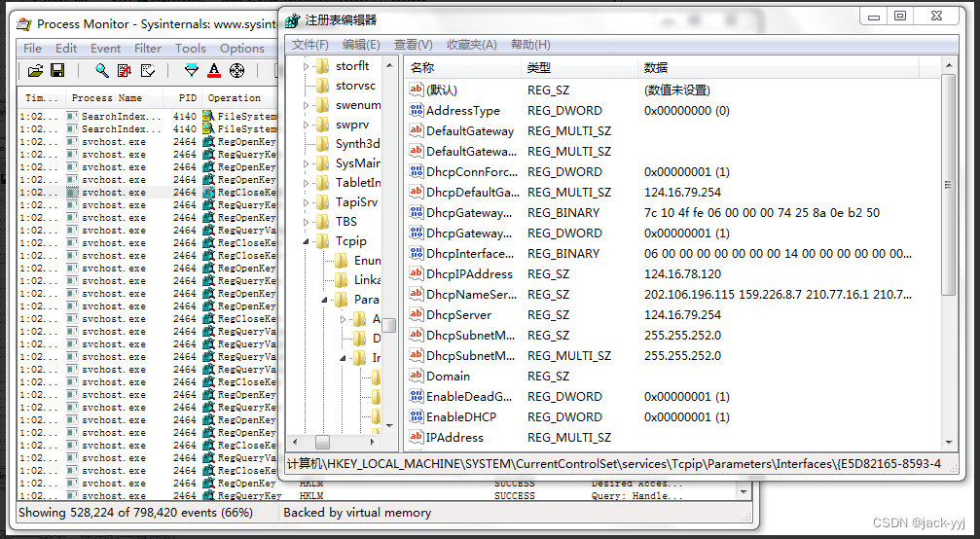Screen dimensions: 980x539
Task: Open the 文件(F) menu in Registry Editor
Action: (310, 45)
